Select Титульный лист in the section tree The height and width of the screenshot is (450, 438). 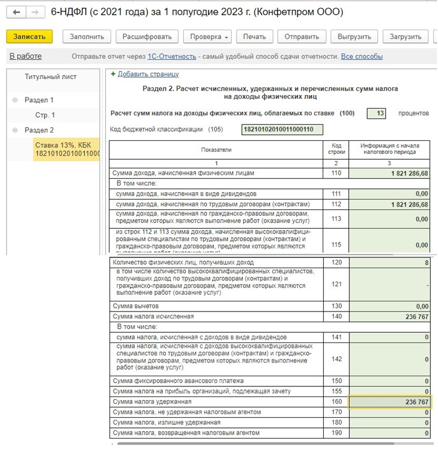point(50,77)
